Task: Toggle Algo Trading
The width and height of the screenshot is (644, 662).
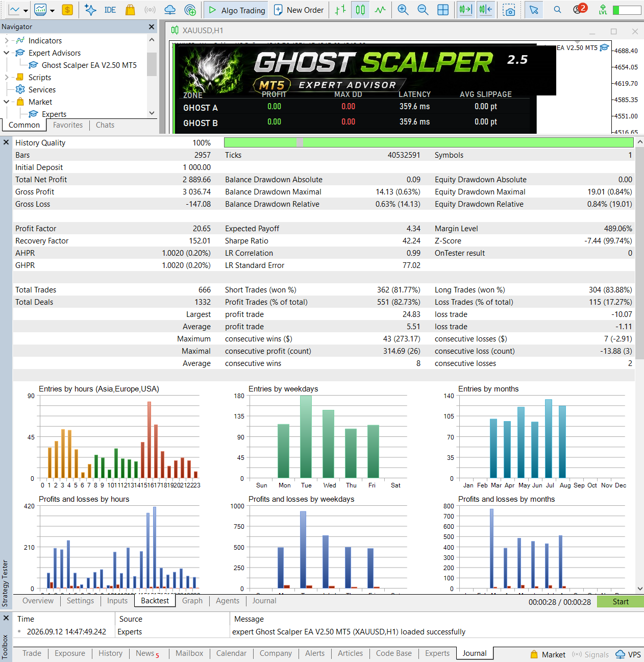Action: point(237,10)
